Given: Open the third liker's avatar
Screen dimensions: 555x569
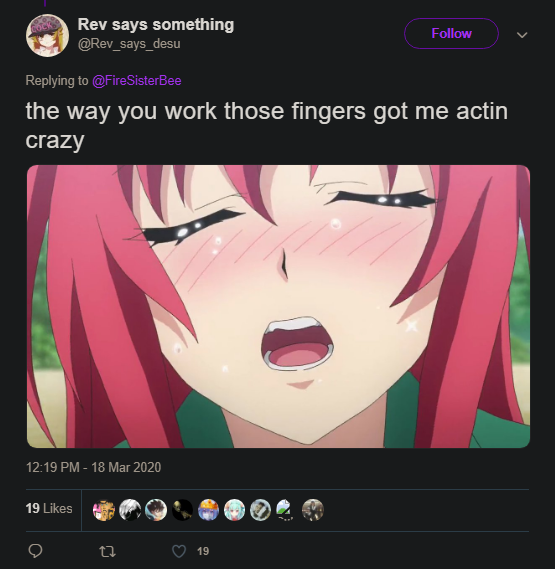Looking at the screenshot, I should click(156, 510).
